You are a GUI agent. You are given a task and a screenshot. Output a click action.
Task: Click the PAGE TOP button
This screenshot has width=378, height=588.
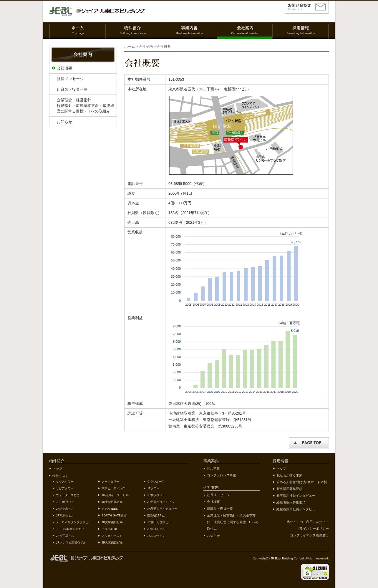(309, 443)
